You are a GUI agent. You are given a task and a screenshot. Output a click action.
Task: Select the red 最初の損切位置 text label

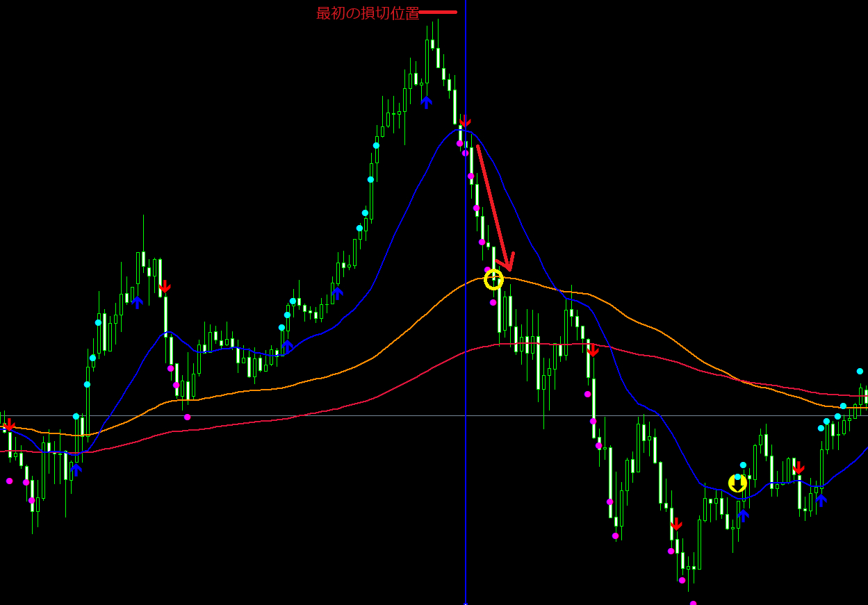coord(368,13)
